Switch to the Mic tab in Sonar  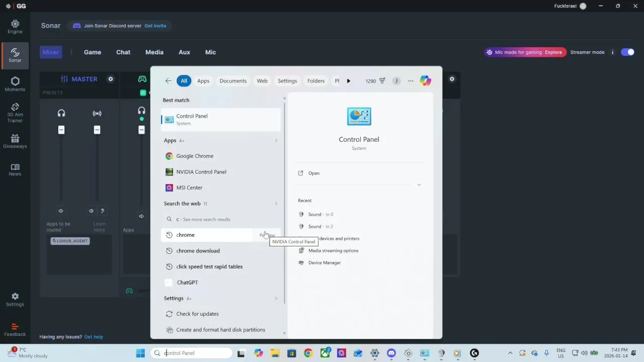click(210, 52)
